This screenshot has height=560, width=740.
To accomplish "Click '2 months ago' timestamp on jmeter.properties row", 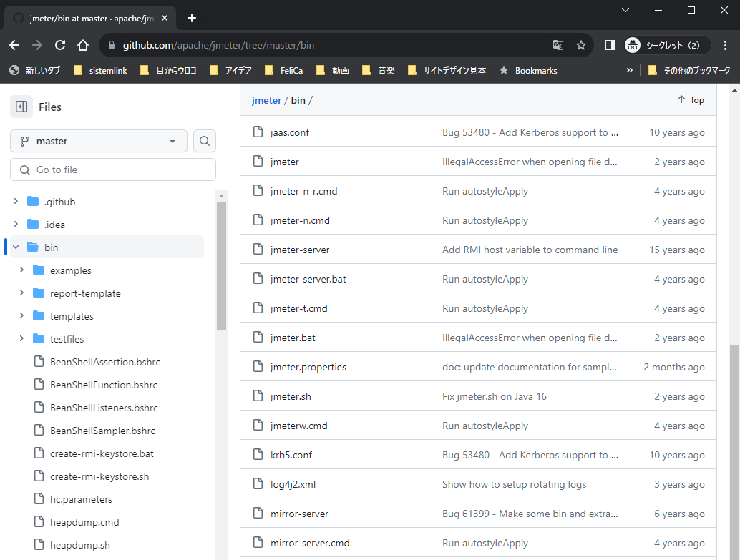I will coord(674,367).
